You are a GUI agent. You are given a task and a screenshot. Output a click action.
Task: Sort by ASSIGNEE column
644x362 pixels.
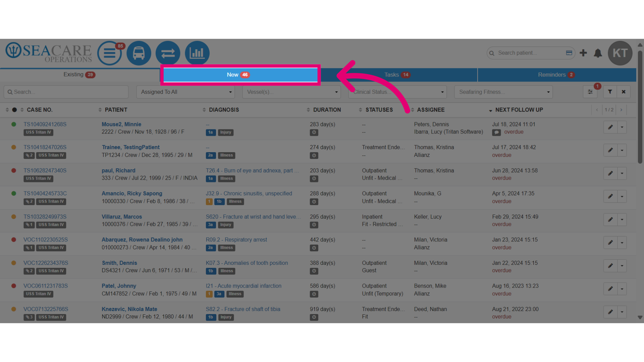[x=431, y=110]
